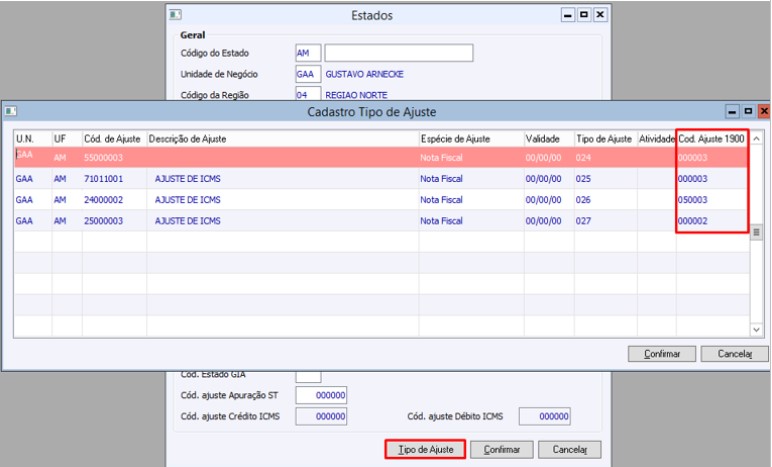Close the Cadastro Tipo de Ajuste window
This screenshot has width=772, height=467.
[764, 112]
